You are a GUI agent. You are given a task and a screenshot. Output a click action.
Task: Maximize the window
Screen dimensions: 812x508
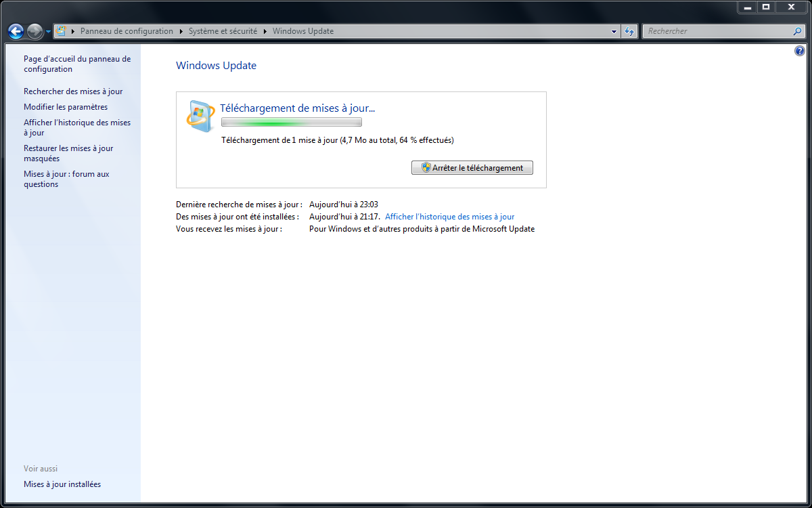pyautogui.click(x=766, y=7)
